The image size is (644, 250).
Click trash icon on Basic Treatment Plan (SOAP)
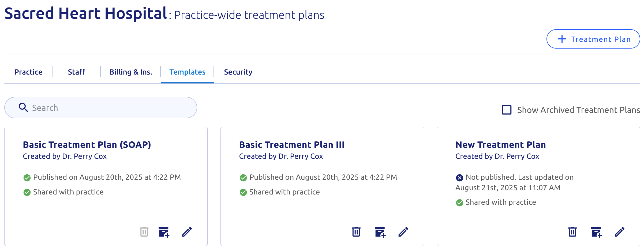coord(144,232)
